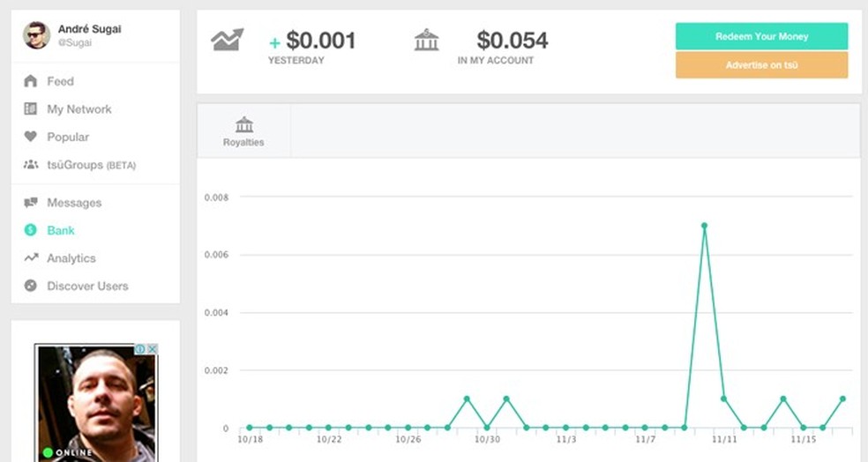Click the Advertise on tsū button
This screenshot has width=868, height=462.
[761, 65]
